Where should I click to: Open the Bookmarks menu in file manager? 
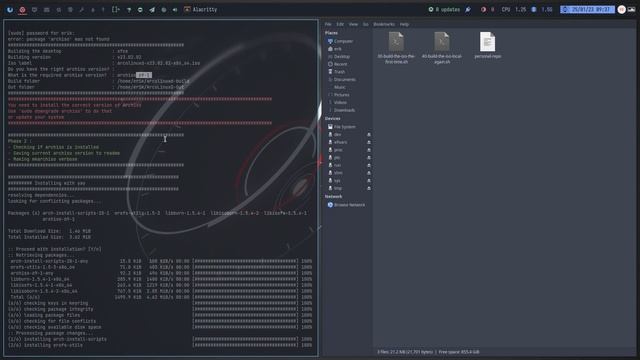[x=384, y=24]
